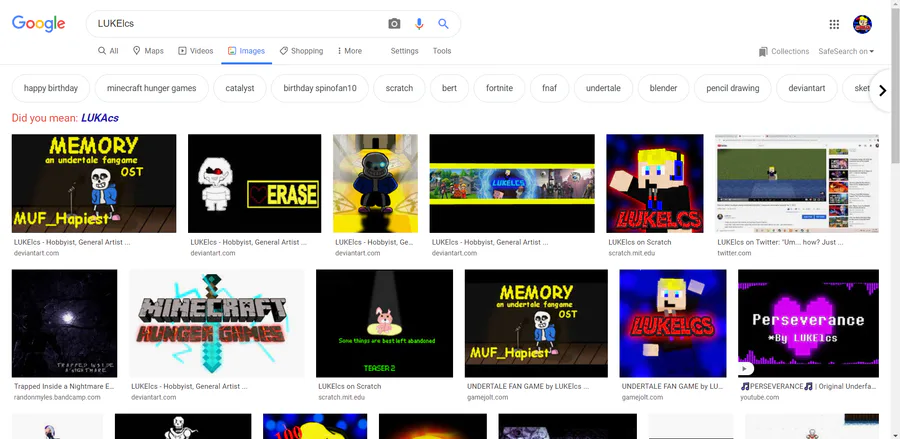Viewport: 900px width, 439px height.
Task: Select the 'scratch' chip
Action: click(399, 88)
